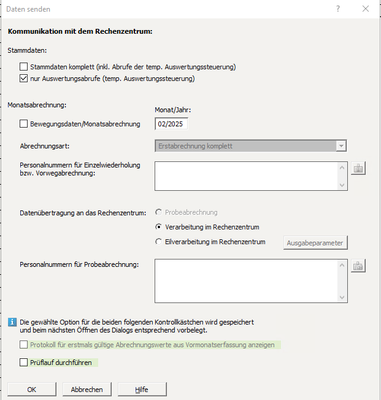Expand the Abrechnungsart dropdown arrow

coord(341,146)
